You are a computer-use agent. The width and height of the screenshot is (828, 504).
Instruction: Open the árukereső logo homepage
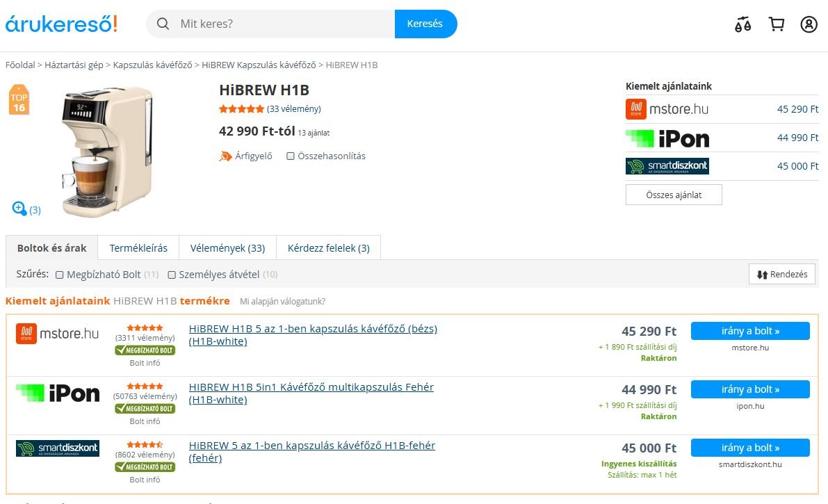(x=61, y=24)
